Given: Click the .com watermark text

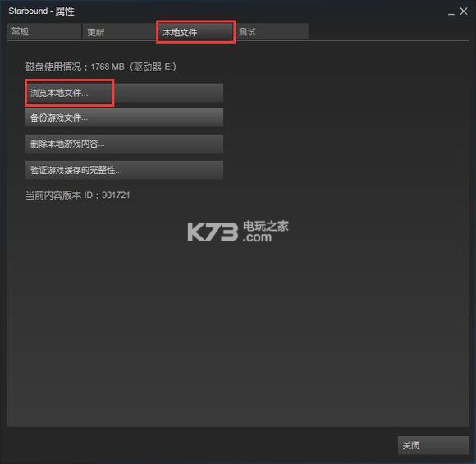Looking at the screenshot, I should 257,237.
